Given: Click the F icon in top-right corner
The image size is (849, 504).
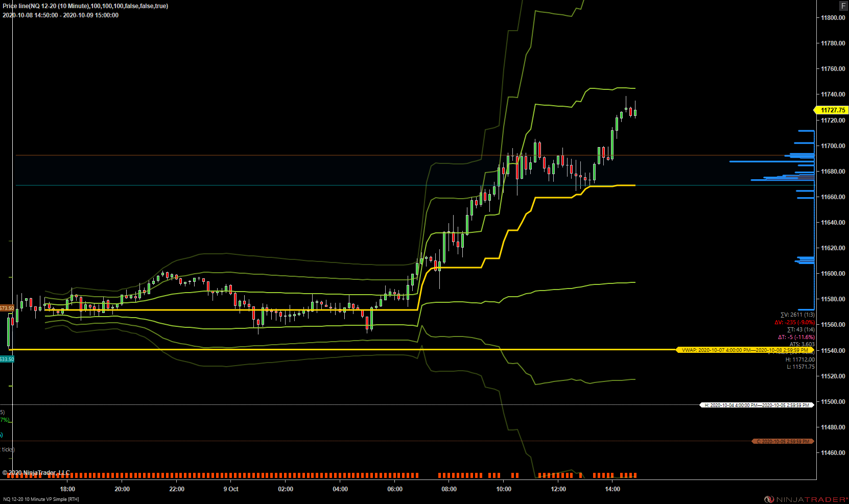Looking at the screenshot, I should [843, 6].
